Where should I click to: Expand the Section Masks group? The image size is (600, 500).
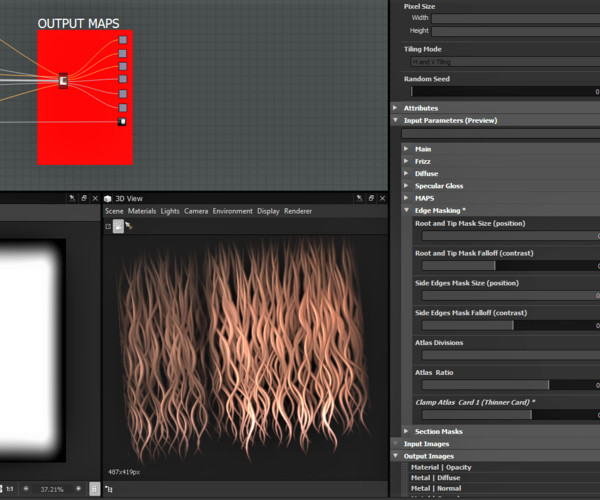pos(406,431)
